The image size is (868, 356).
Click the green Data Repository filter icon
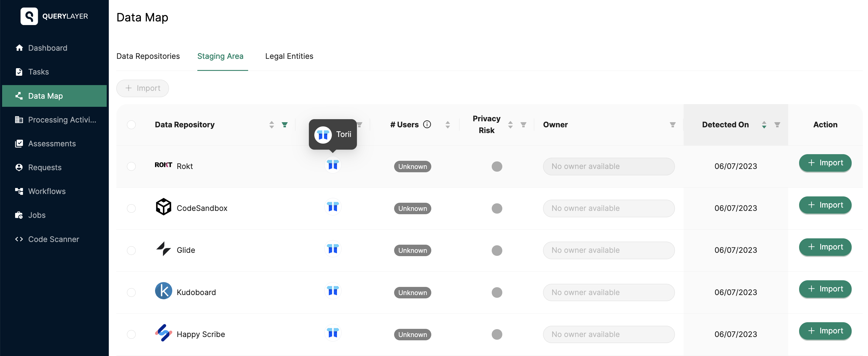point(285,125)
